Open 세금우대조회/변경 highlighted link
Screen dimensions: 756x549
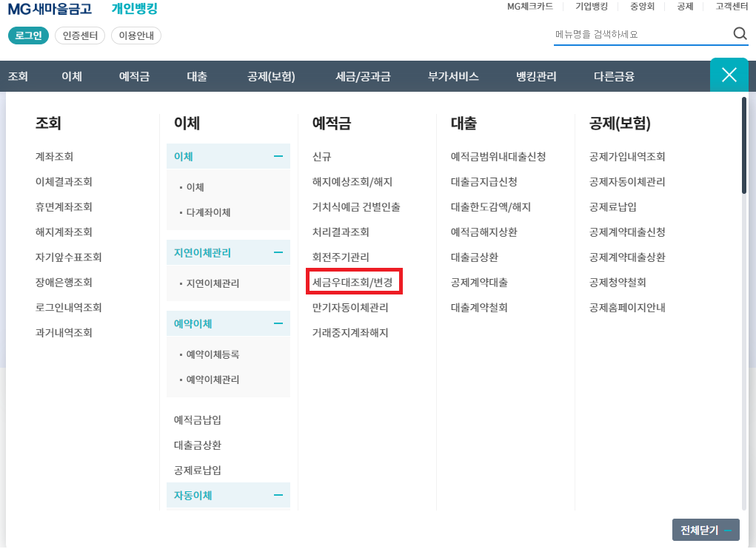point(354,281)
